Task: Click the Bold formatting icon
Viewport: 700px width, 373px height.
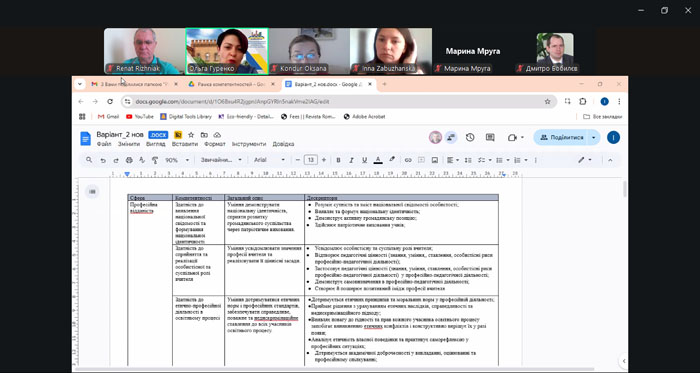Action: 338,160
